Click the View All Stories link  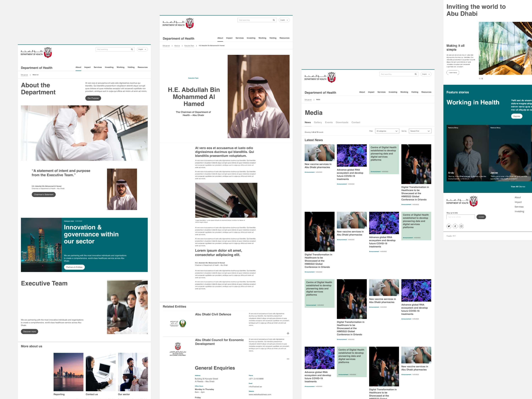point(518,187)
